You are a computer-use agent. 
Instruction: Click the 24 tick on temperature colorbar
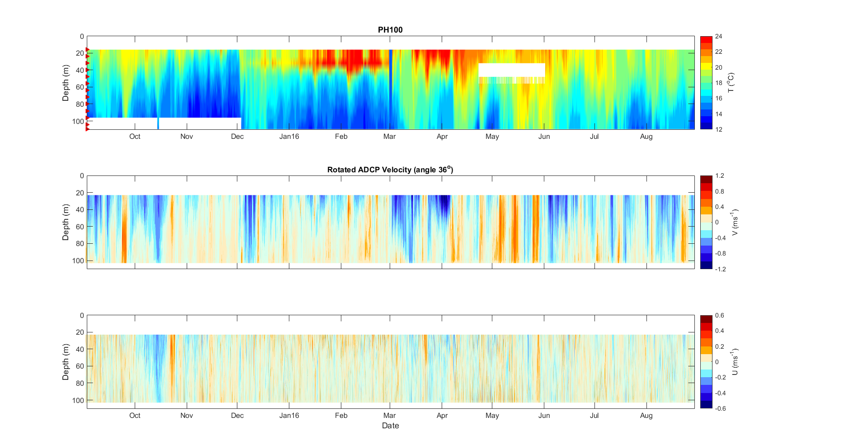pos(718,37)
